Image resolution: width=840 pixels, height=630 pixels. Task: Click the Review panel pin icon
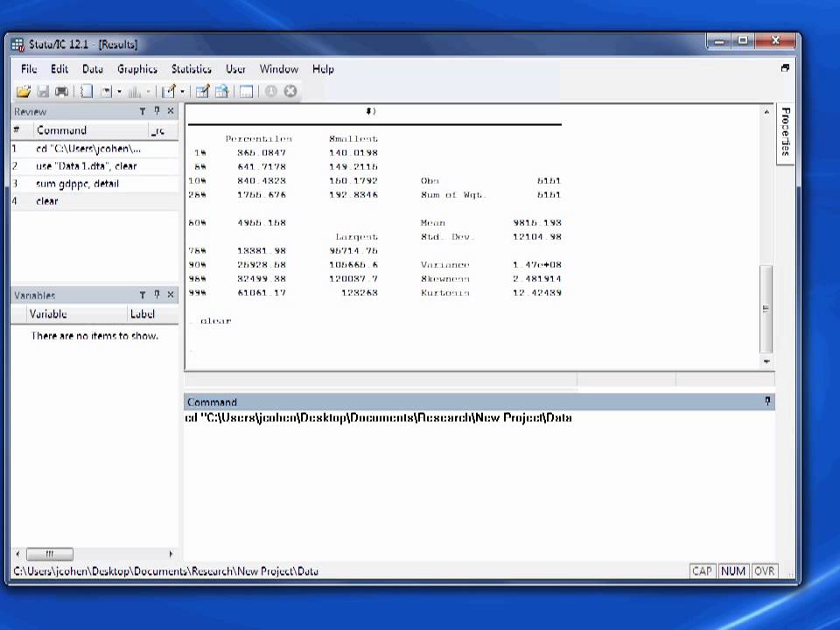[x=157, y=111]
